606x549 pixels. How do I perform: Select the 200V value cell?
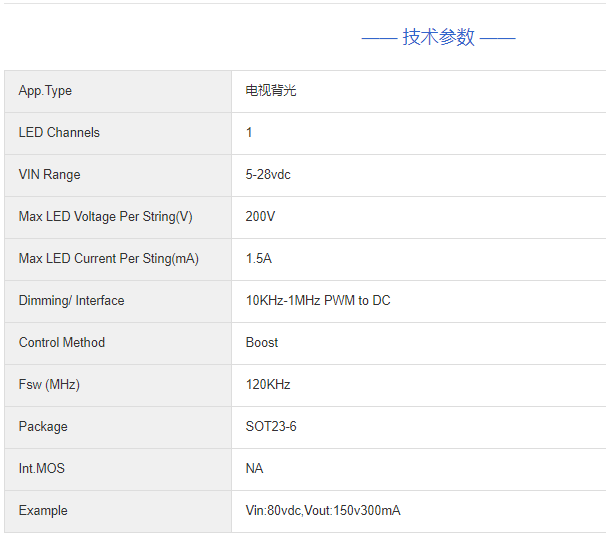[x=260, y=217]
